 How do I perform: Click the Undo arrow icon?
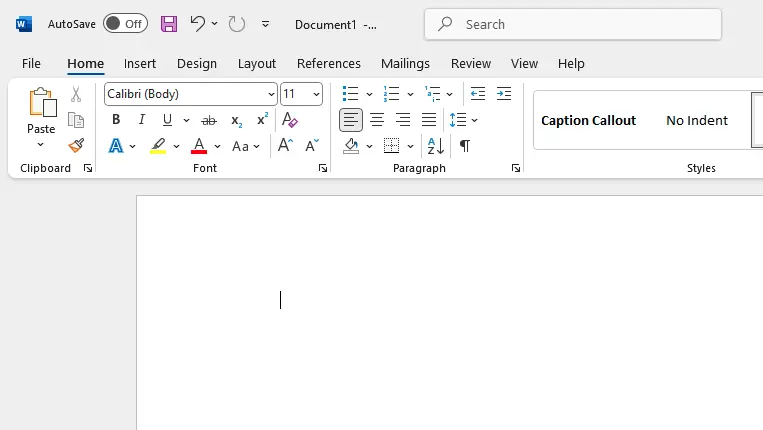[197, 24]
